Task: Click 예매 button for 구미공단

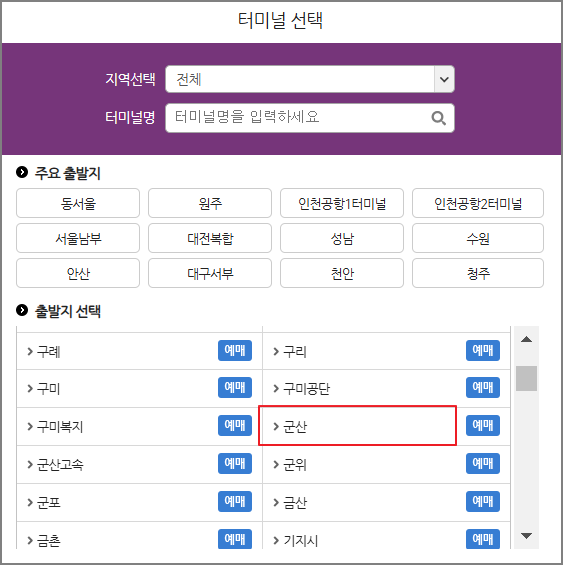Action: 483,387
